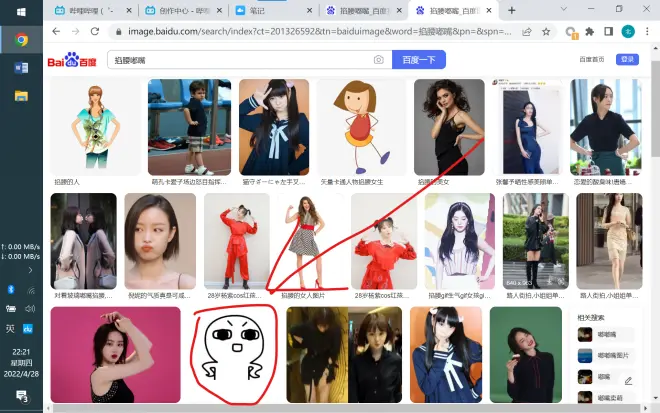Click the 登录 login button
The height and width of the screenshot is (413, 660).
point(627,60)
